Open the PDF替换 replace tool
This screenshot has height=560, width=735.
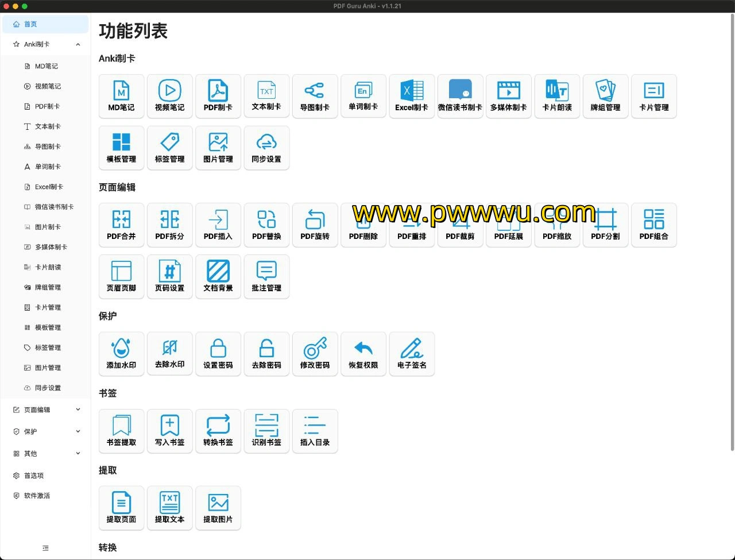pos(266,225)
